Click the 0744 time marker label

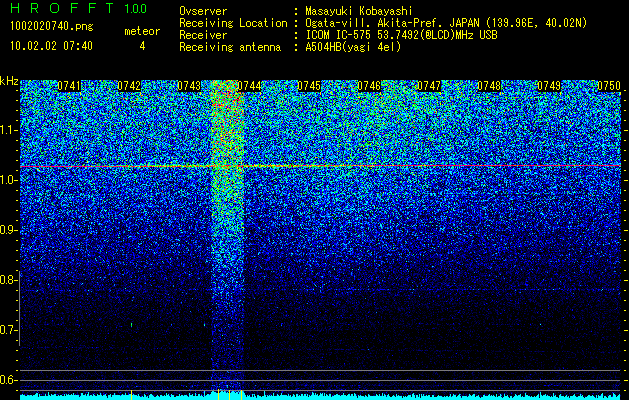coord(249,86)
